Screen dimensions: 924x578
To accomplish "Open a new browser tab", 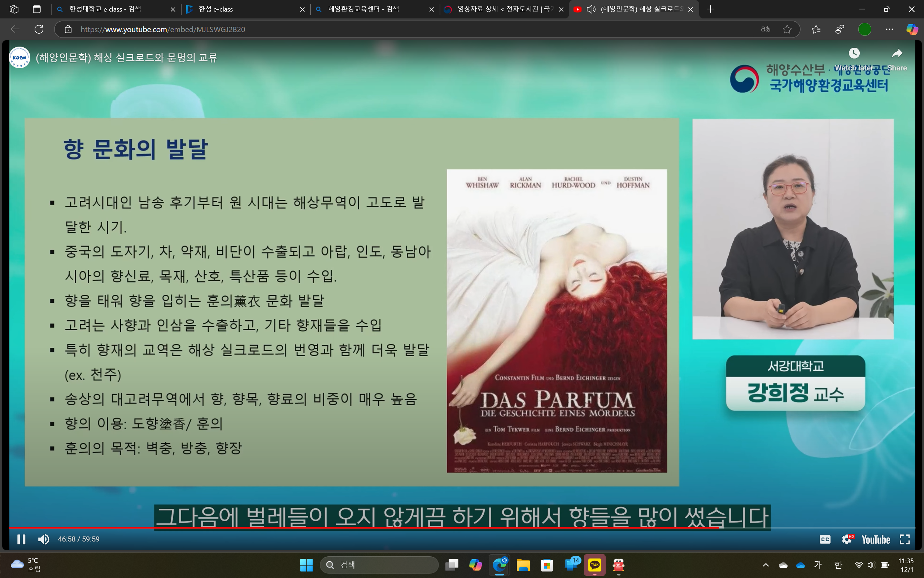I will point(711,9).
